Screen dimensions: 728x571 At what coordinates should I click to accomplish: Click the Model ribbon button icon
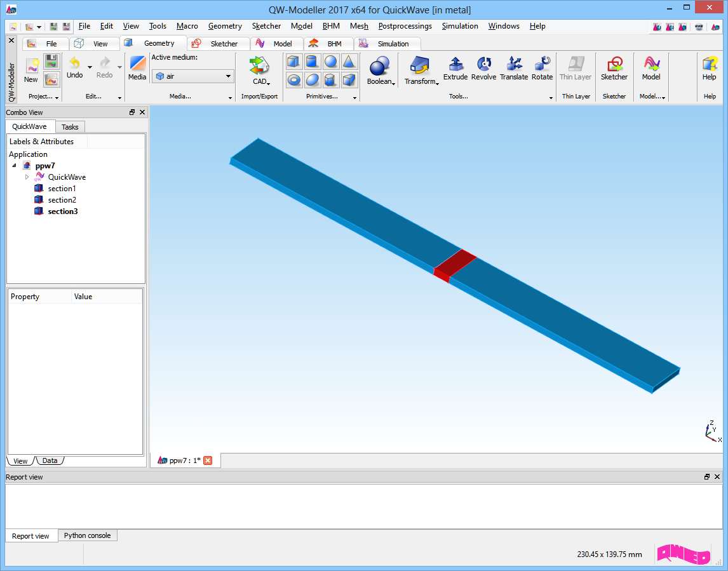[x=651, y=64]
